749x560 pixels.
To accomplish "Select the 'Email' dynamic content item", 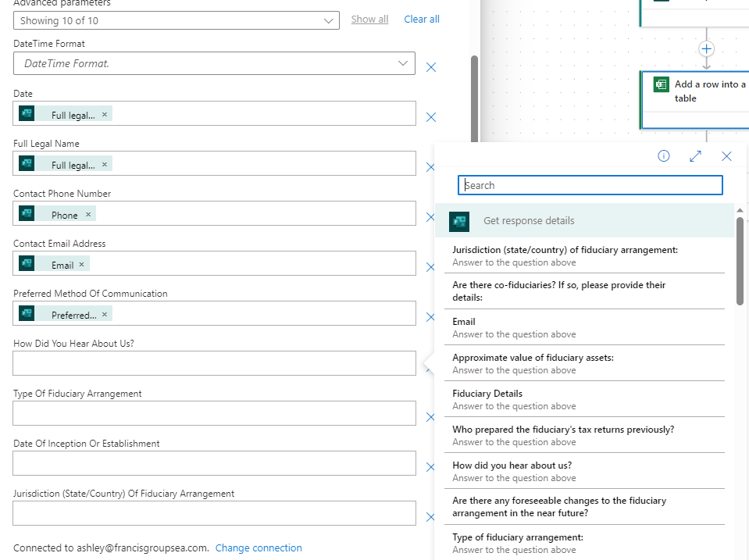I will [x=584, y=327].
